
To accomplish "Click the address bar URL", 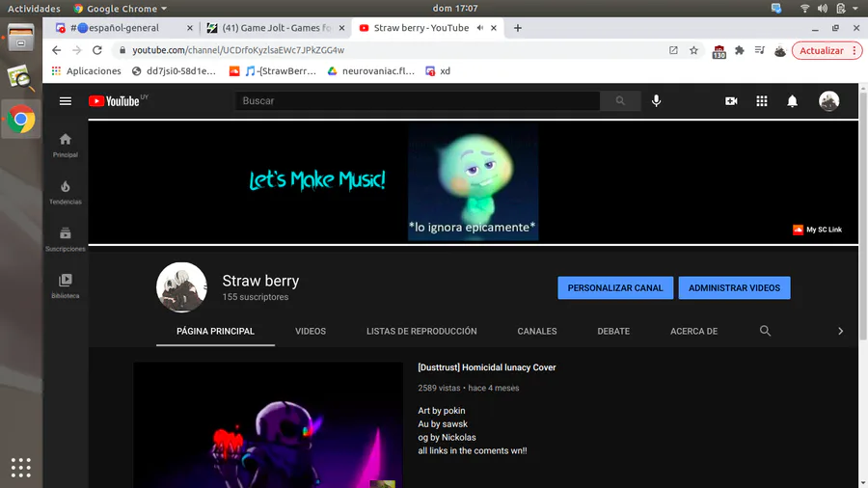I will coord(238,50).
